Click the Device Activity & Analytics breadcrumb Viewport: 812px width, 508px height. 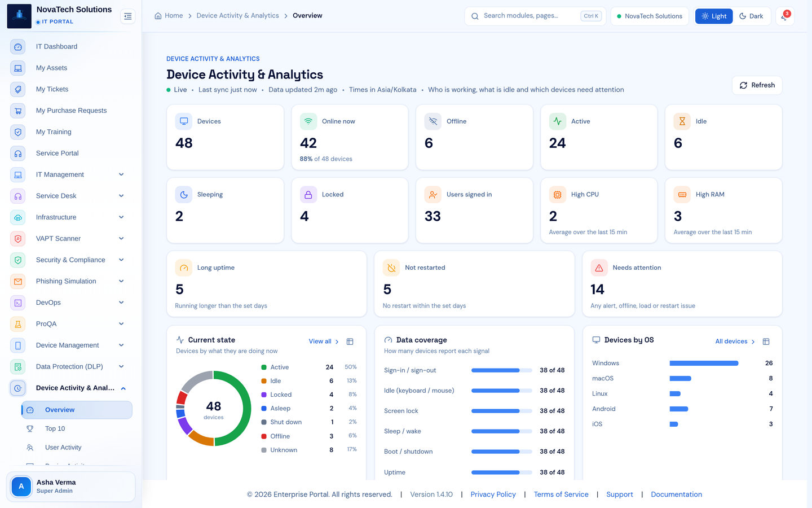tap(237, 16)
